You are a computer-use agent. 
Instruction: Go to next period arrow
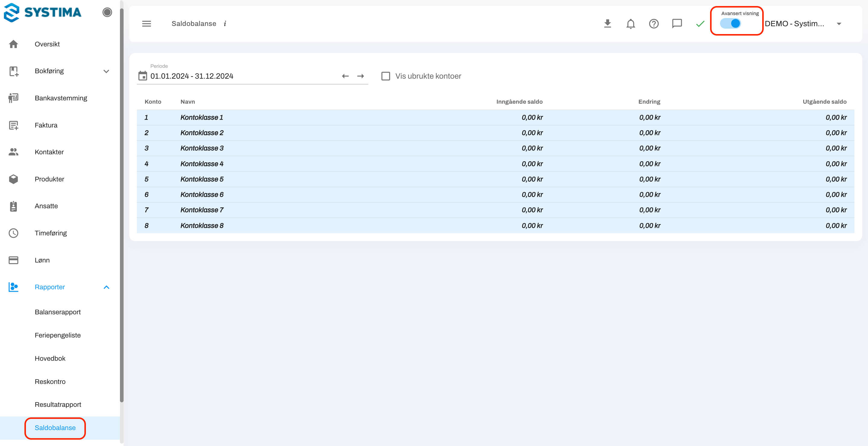tap(360, 76)
